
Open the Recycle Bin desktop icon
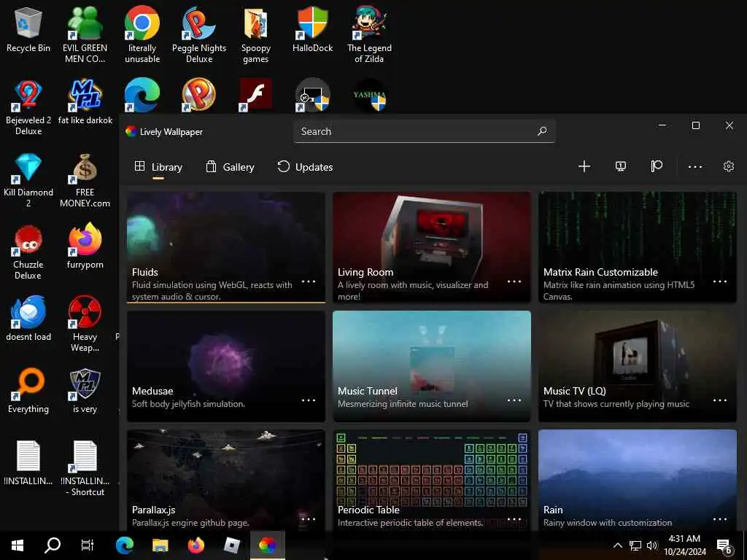28,31
